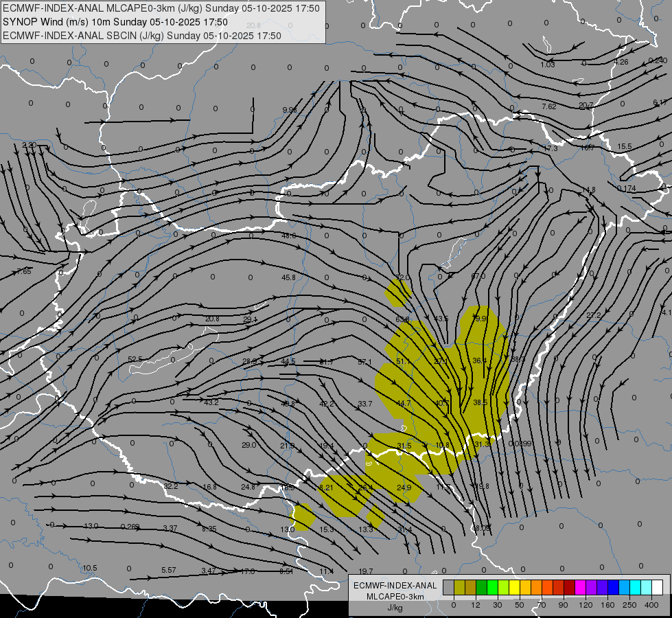Viewport: 672px width, 618px height.
Task: Click the white legend swatch above 400
Action: coord(658,587)
